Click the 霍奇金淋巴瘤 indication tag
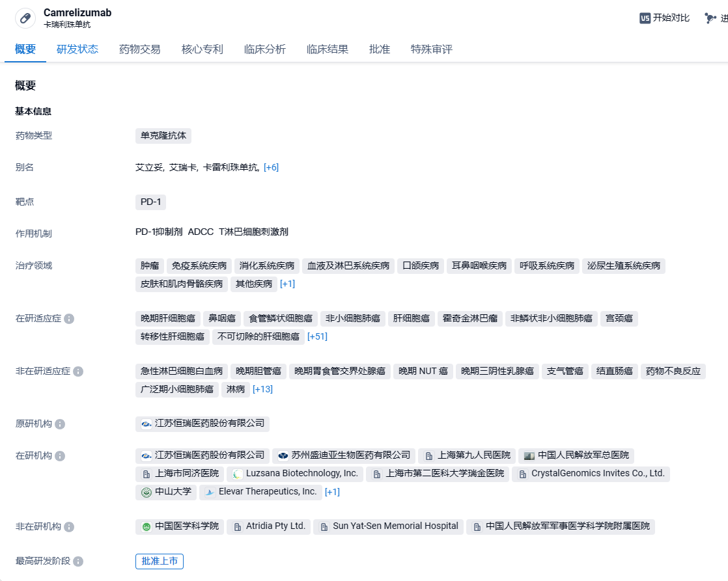The width and height of the screenshot is (728, 581). (470, 319)
